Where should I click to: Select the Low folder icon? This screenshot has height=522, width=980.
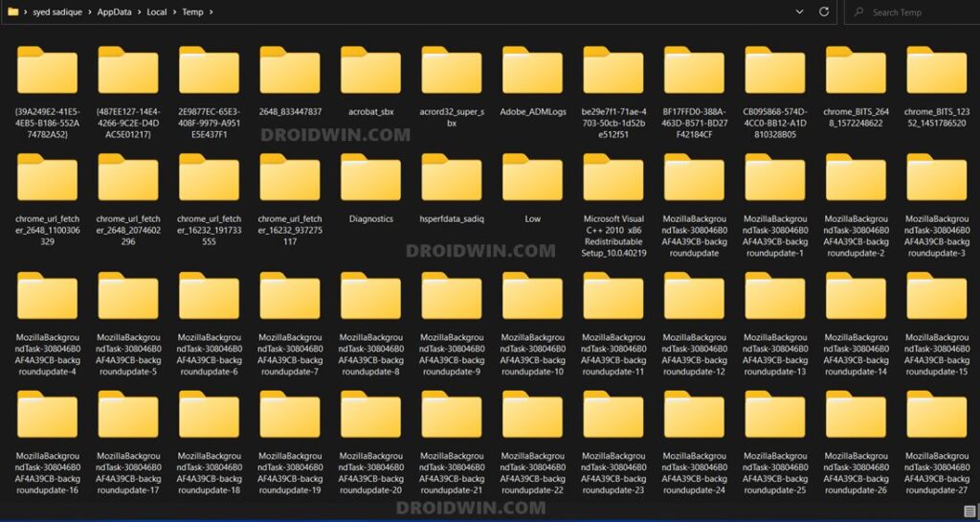click(532, 177)
